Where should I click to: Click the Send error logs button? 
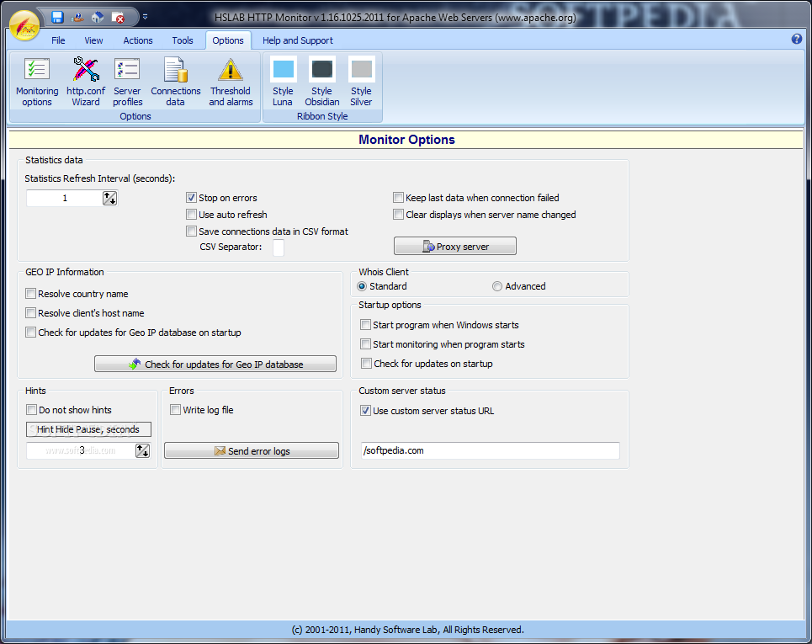tap(252, 450)
